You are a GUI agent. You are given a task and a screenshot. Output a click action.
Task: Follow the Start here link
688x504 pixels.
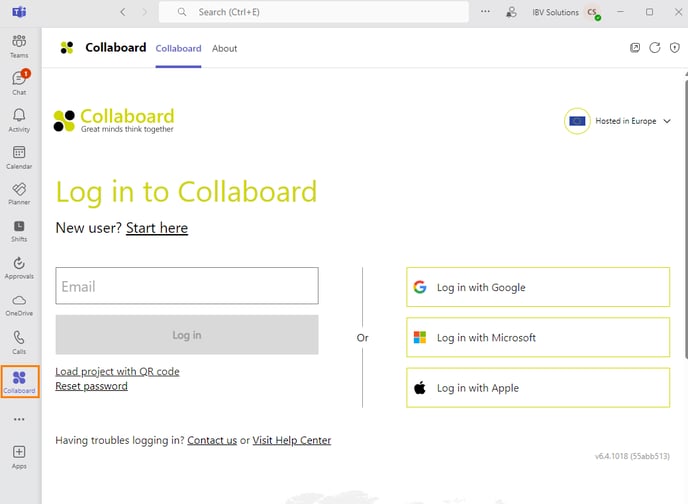pyautogui.click(x=157, y=228)
